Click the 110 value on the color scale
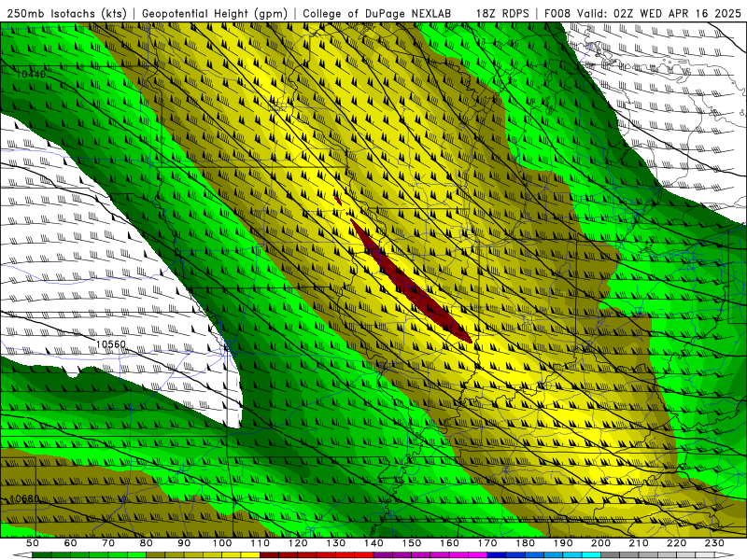Screen dimensions: 747x560 261,543
